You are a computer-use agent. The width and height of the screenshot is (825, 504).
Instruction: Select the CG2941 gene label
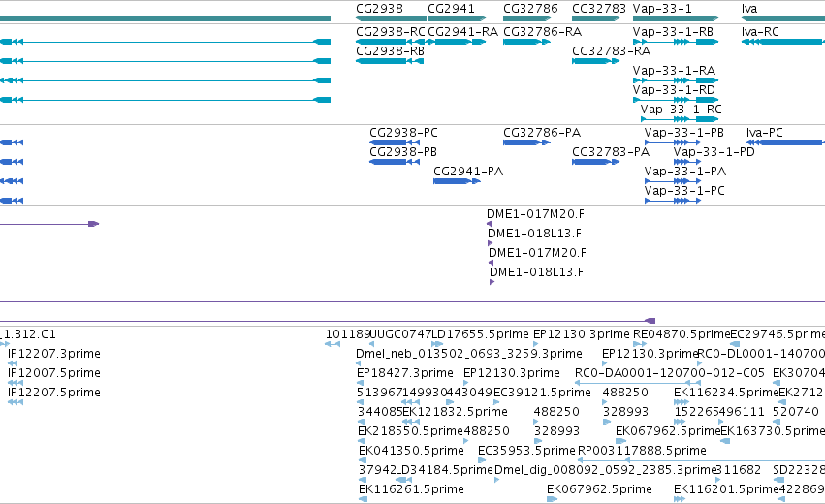[451, 9]
